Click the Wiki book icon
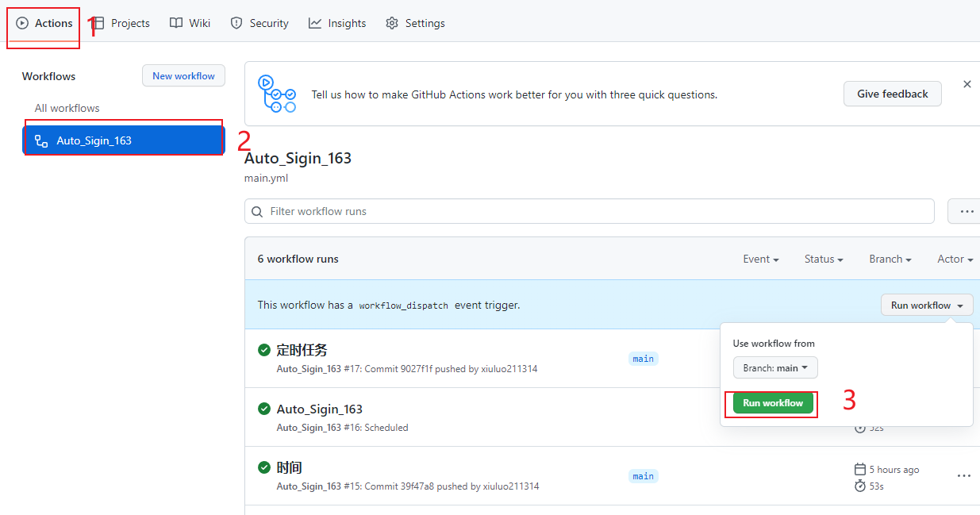Image resolution: width=980 pixels, height=515 pixels. click(176, 23)
